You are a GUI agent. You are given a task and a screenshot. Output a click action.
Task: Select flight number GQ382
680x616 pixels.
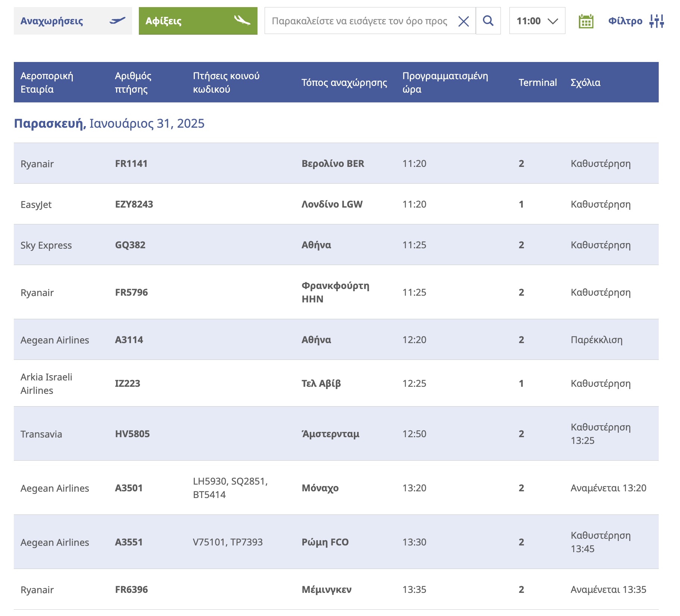pyautogui.click(x=130, y=245)
